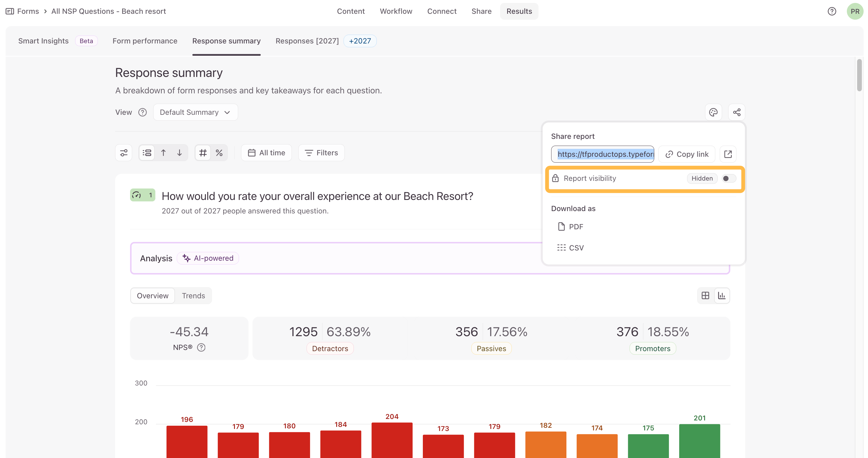Screen dimensions: 868x458
Task: Sort questions descending with down arrow
Action: pos(180,153)
